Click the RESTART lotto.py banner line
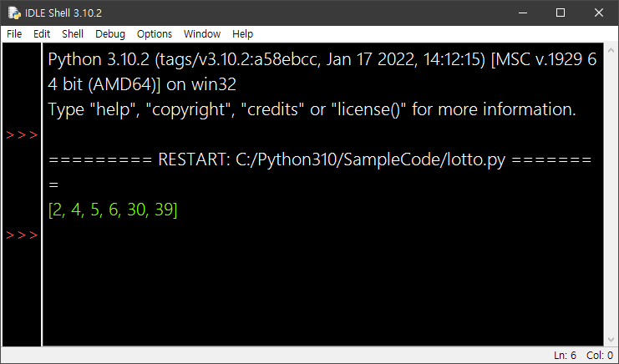619x364 pixels. click(x=321, y=160)
